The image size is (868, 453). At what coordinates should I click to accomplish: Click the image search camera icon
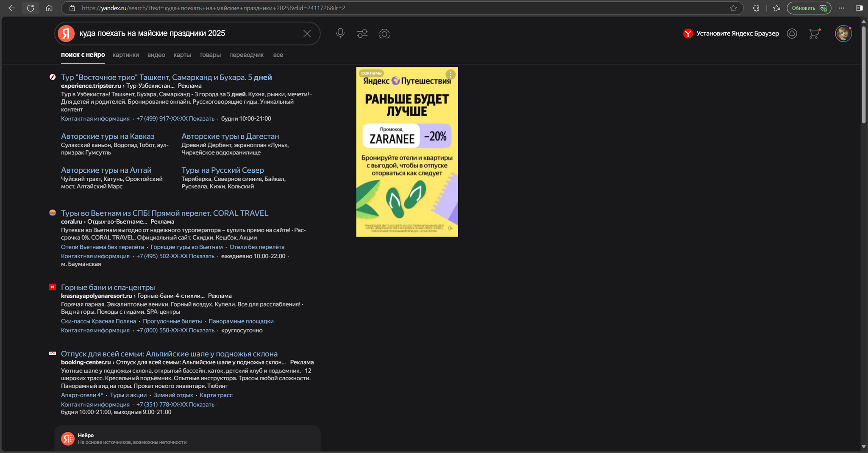click(384, 33)
